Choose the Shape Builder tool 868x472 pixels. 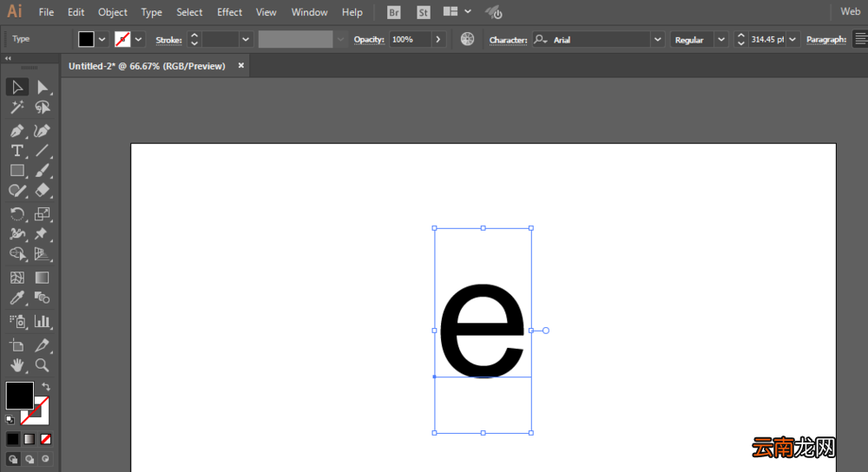point(17,254)
